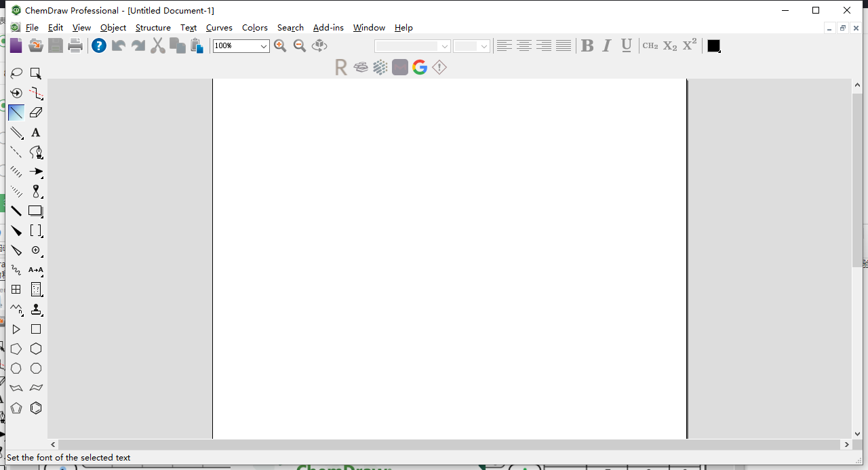Select the Lasso tool
The height and width of the screenshot is (470, 868).
[x=16, y=73]
